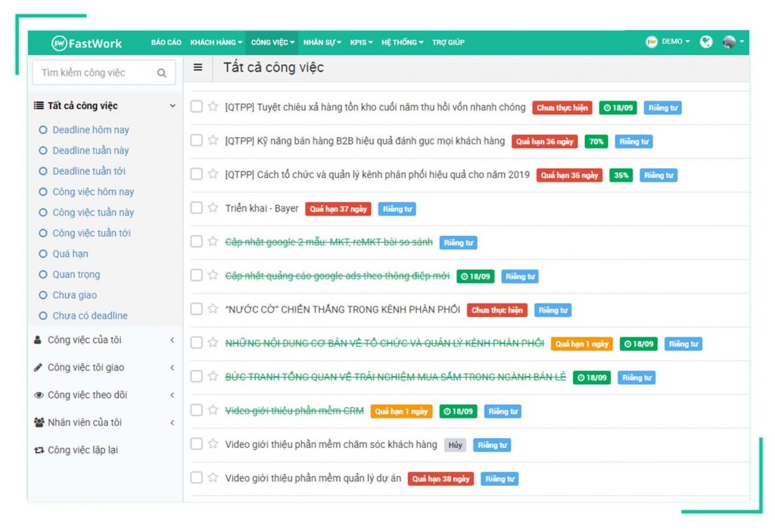Open the DEMO account dropdown
Image resolution: width=775 pixels, height=532 pixels.
(668, 42)
